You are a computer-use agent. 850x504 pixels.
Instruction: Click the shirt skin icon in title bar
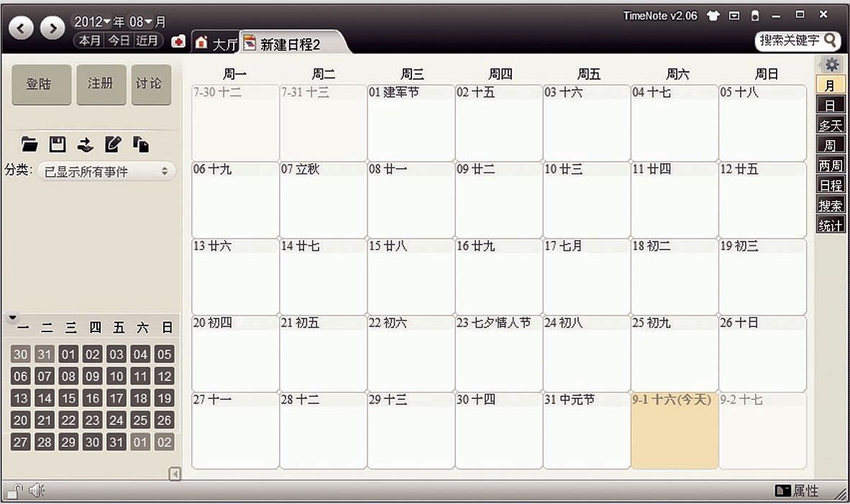[713, 16]
